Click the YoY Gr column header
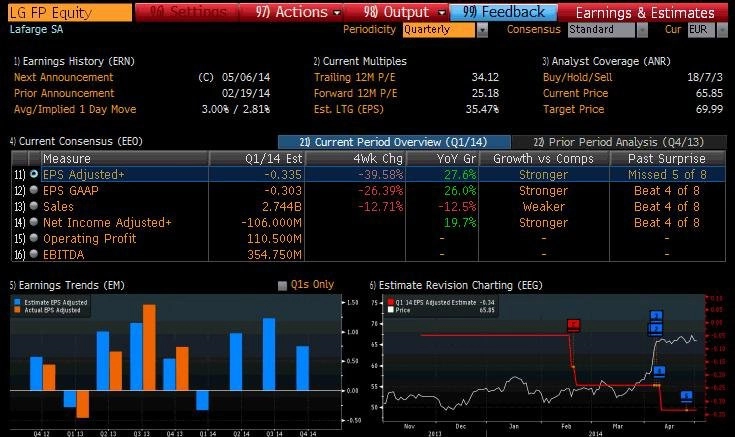This screenshot has width=735, height=437. pos(442,158)
